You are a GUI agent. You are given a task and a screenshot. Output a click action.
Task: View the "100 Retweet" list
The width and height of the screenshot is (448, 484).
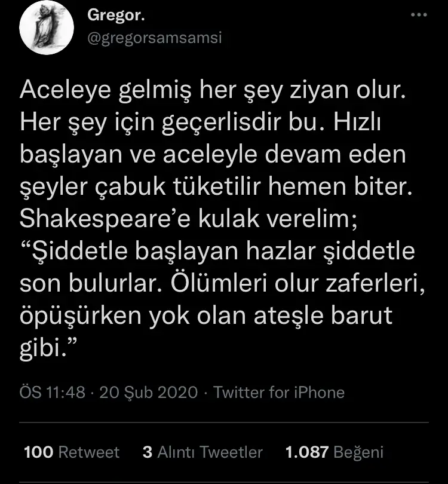(x=71, y=452)
